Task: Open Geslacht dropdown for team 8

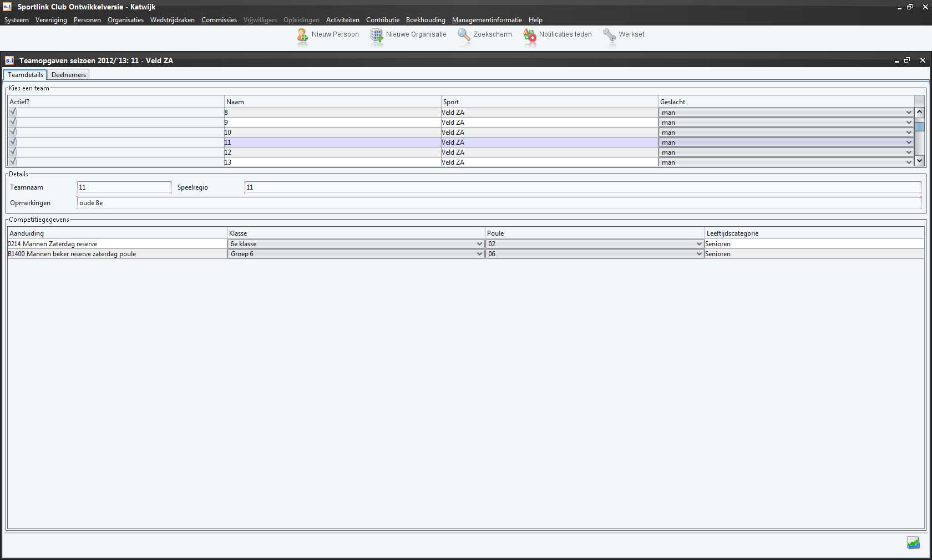Action: [x=786, y=113]
